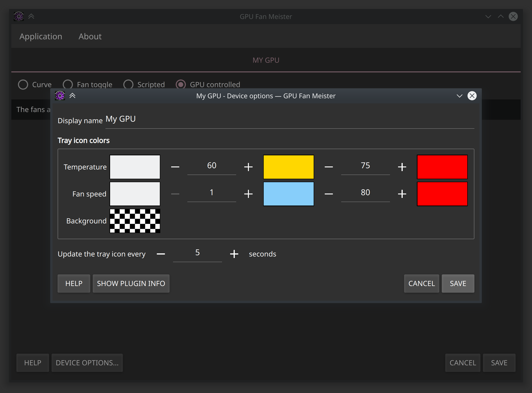Increase the Temperature threshold of 60
Image resolution: width=532 pixels, height=393 pixels.
pyautogui.click(x=248, y=167)
